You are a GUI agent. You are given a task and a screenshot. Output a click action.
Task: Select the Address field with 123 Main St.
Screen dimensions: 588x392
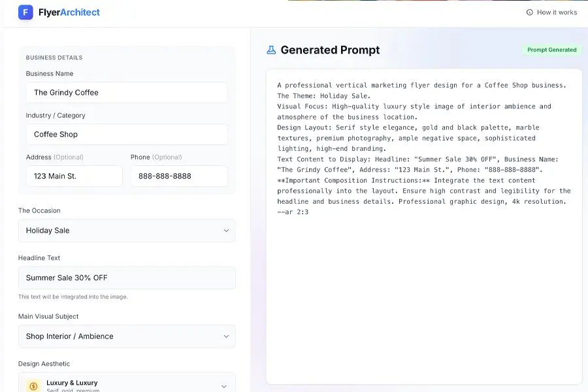(x=74, y=176)
